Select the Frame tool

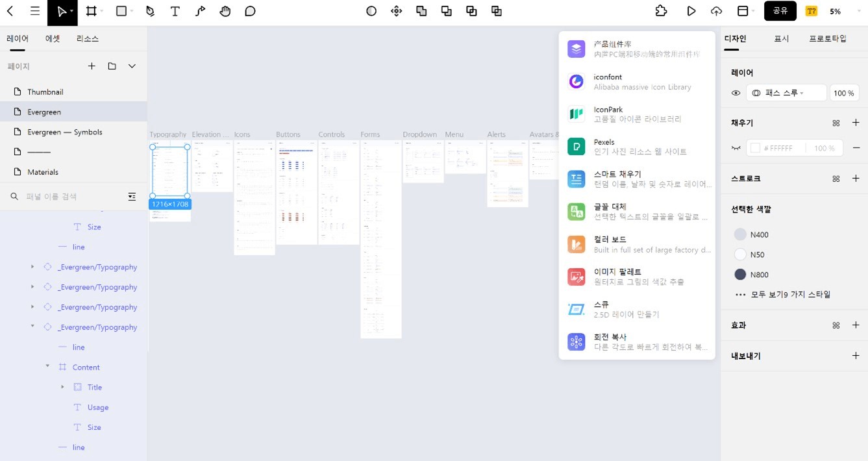[x=91, y=12]
